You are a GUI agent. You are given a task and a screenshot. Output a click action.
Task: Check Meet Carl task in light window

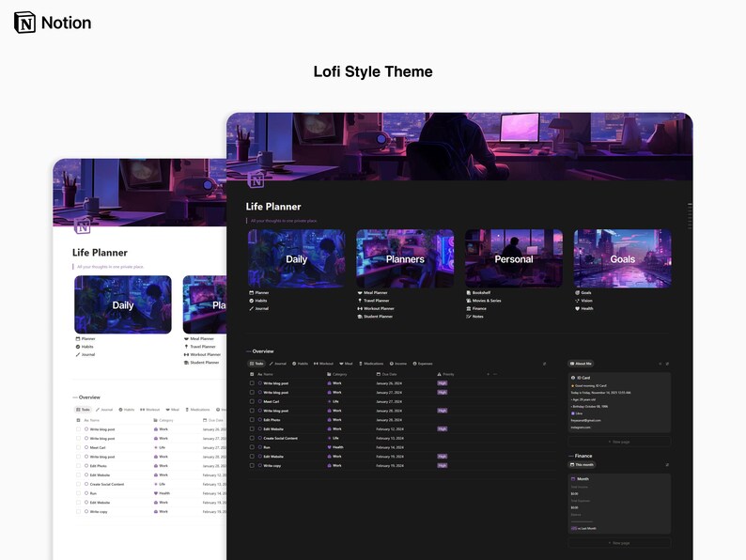pos(79,447)
